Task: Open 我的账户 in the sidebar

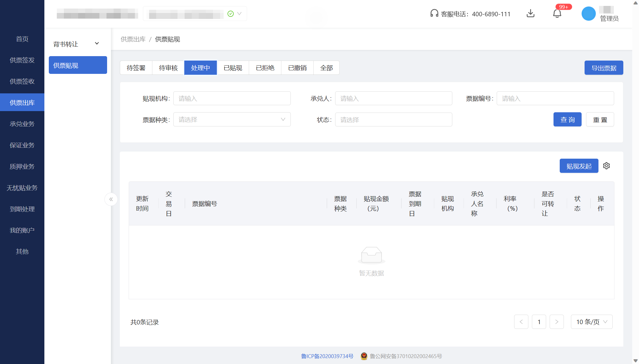Action: pos(22,230)
